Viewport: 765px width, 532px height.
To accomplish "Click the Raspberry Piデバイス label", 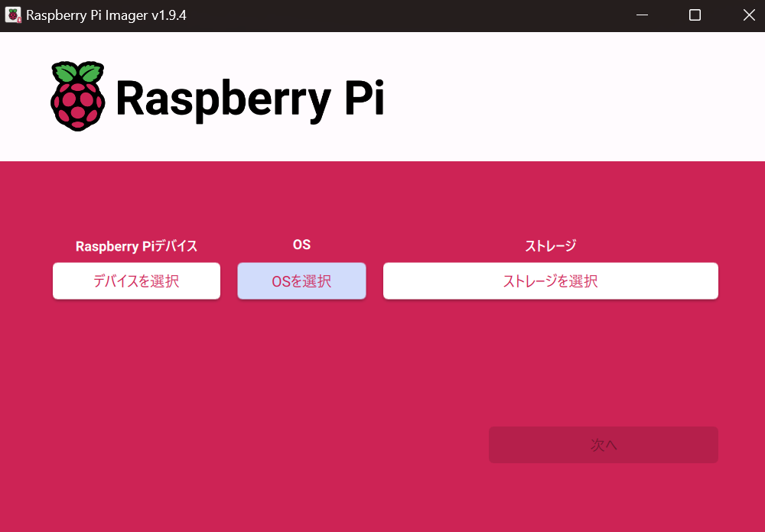I will [x=136, y=246].
